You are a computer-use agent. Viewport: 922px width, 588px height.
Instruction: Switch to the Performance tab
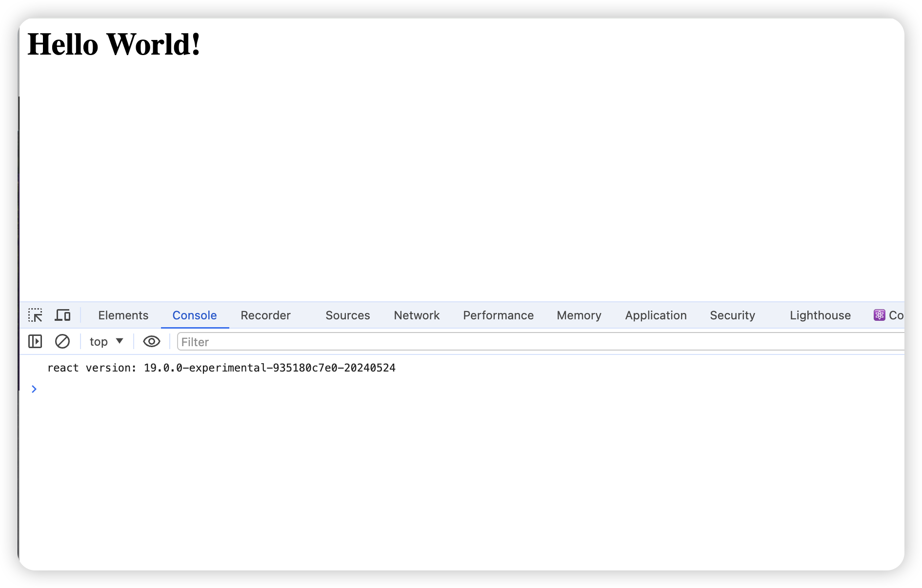pyautogui.click(x=498, y=315)
